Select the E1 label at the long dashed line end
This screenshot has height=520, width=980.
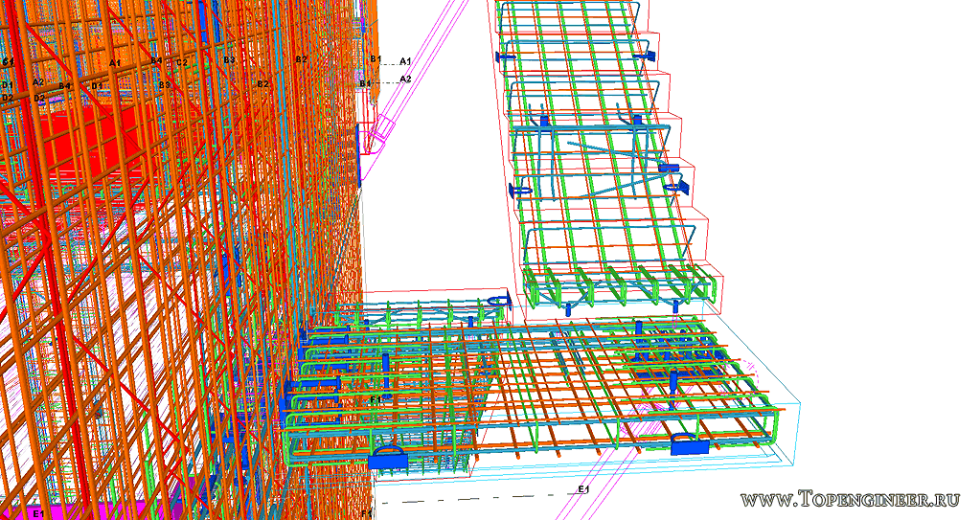tap(583, 489)
